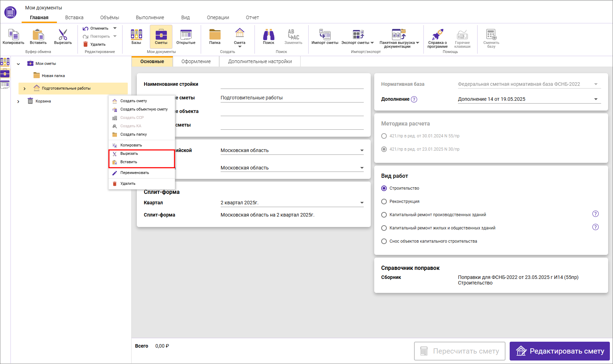Select the Реконструкция radio button

click(384, 202)
